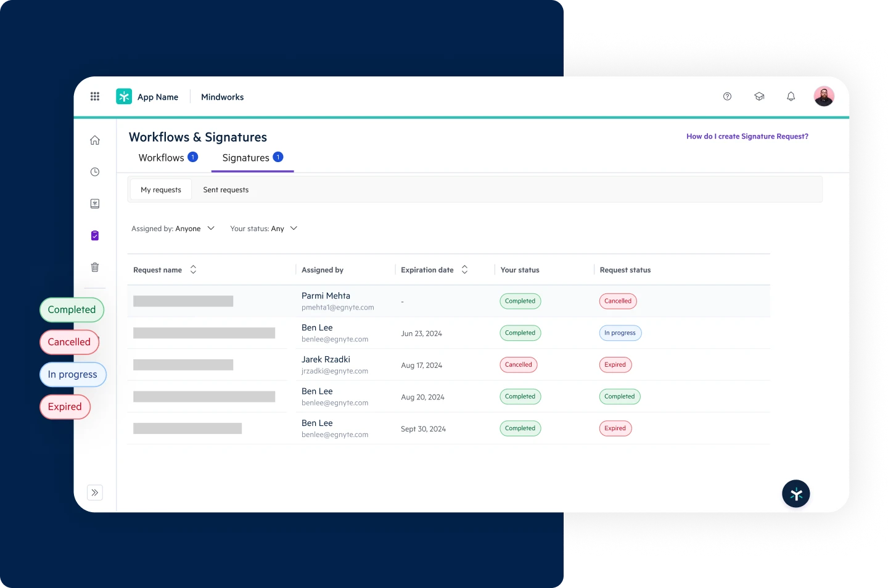888x588 pixels.
Task: Sort by Request name column arrows
Action: coord(193,270)
